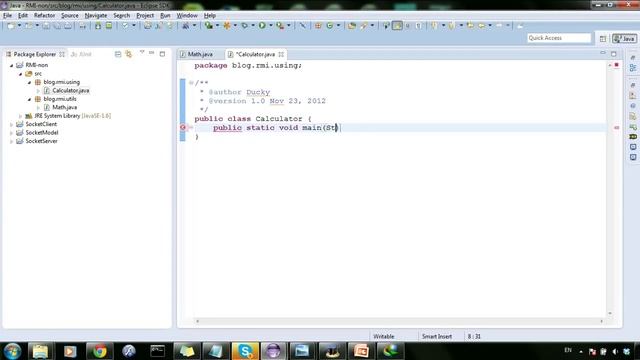Open the New file dropdown arrow
640x360 pixels.
click(x=19, y=26)
